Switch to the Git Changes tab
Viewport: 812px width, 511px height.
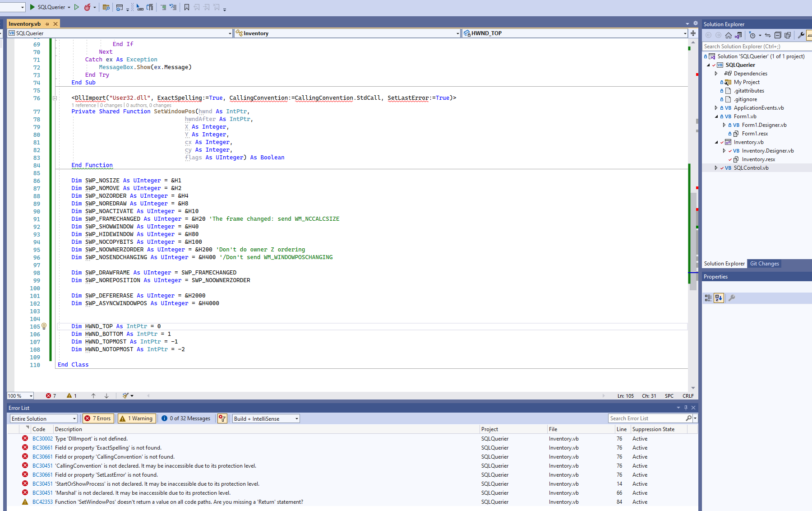764,264
